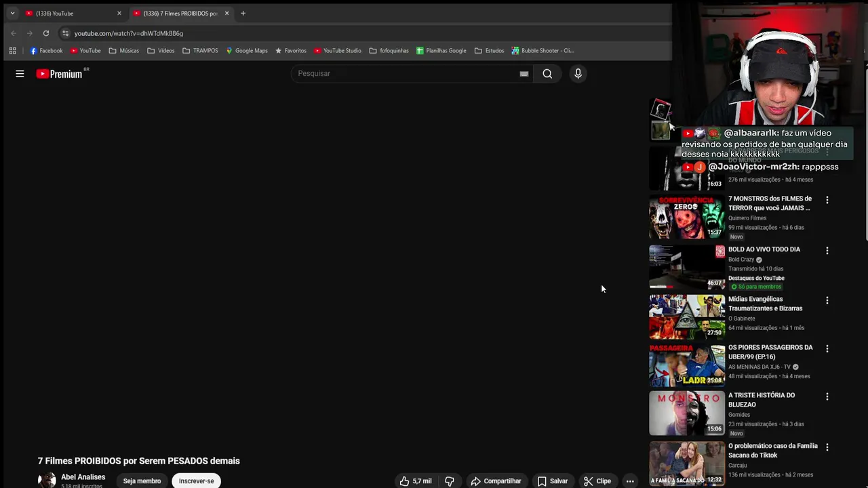Open OS PIORES PASSAGEIROS DA UBER thumbnail
868x488 pixels.
pos(687,365)
